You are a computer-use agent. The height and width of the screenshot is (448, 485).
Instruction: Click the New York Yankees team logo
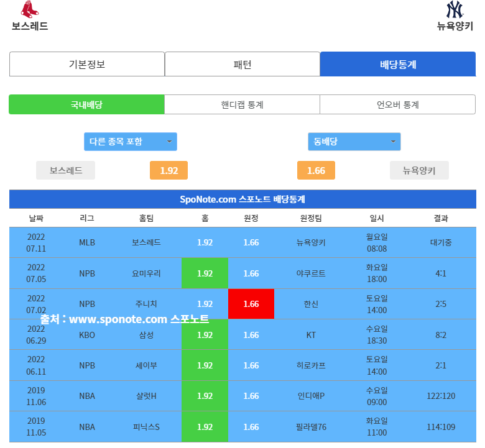click(x=455, y=10)
